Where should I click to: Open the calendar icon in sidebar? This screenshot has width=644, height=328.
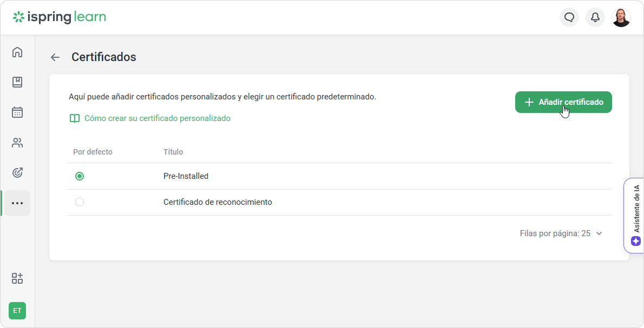tap(17, 112)
